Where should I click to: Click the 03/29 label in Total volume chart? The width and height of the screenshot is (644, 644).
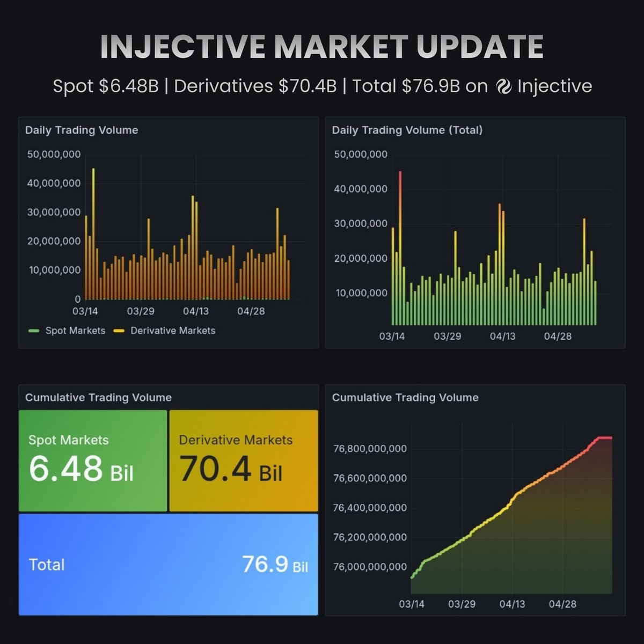447,336
